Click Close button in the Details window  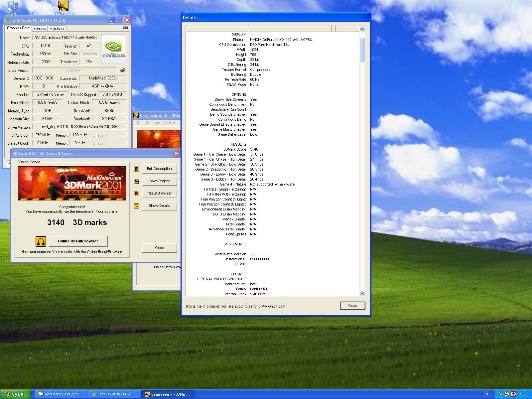click(353, 306)
